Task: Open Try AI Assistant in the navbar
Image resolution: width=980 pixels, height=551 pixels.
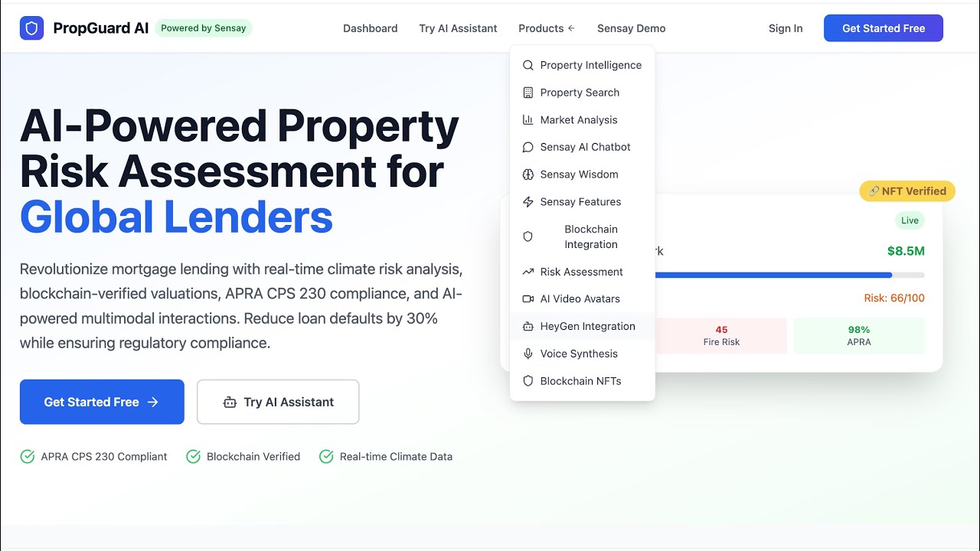Action: coord(458,28)
